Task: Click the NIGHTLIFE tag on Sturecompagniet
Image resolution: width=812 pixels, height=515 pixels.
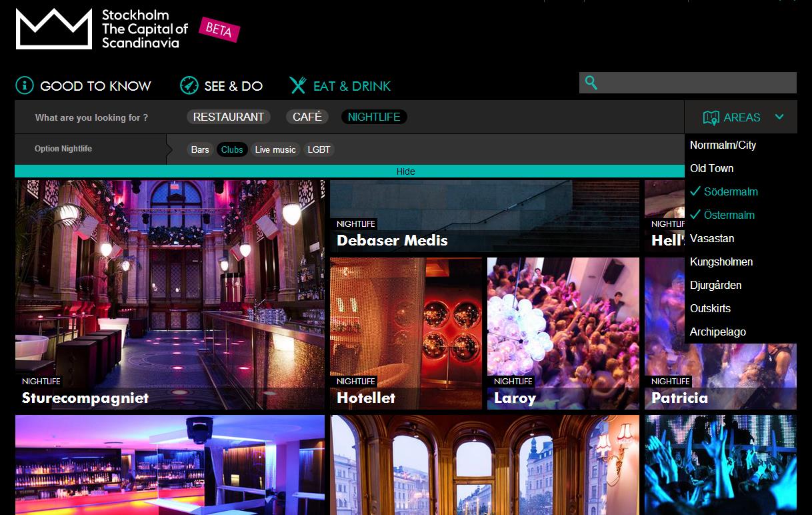Action: coord(41,382)
